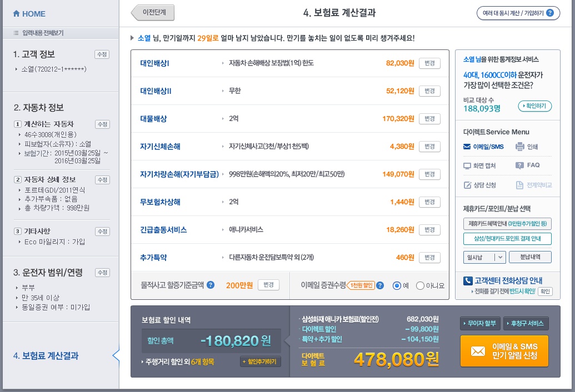Click help icon next to 물적사고 할증기준금액
The image size is (575, 392).
(x=211, y=285)
